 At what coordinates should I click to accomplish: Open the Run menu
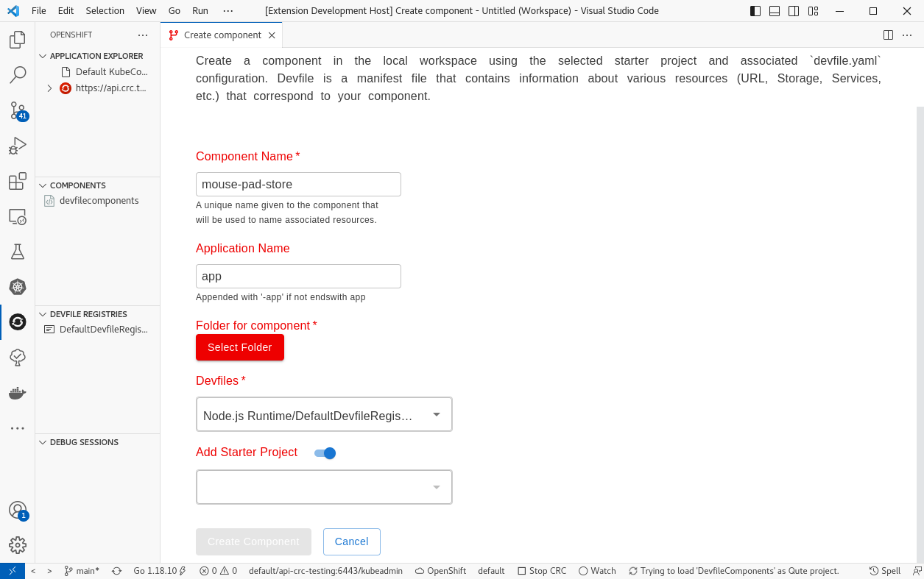[200, 11]
